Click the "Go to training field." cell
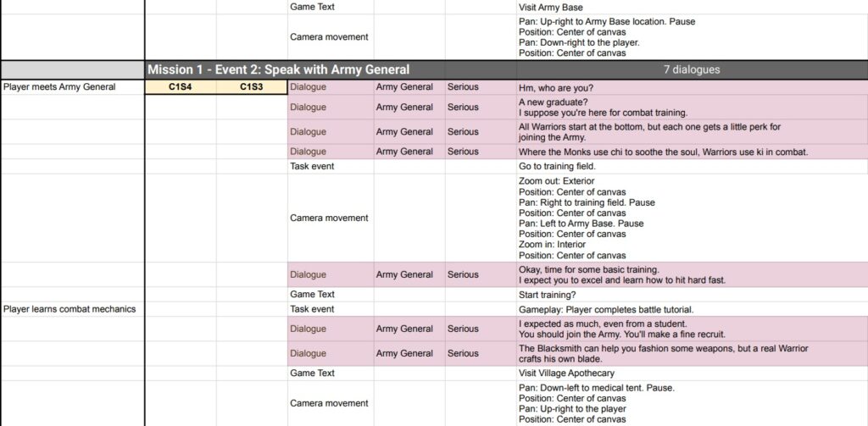Viewport: 868px width, 426px height. (692, 167)
